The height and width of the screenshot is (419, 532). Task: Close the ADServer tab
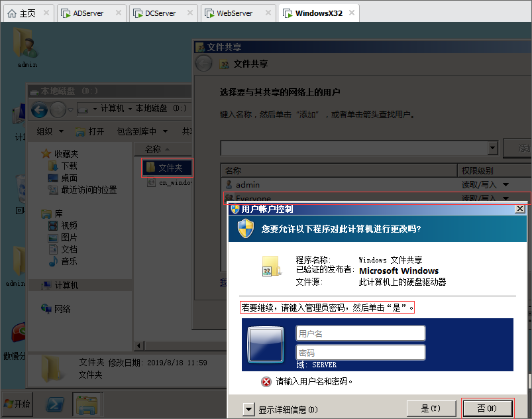point(119,13)
